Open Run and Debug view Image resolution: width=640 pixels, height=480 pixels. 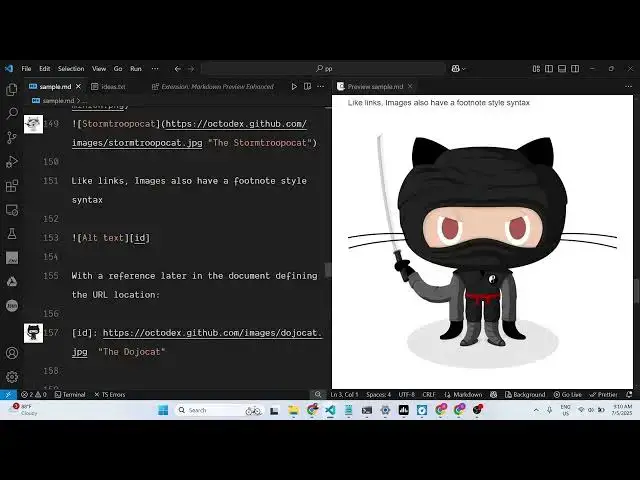(12, 162)
